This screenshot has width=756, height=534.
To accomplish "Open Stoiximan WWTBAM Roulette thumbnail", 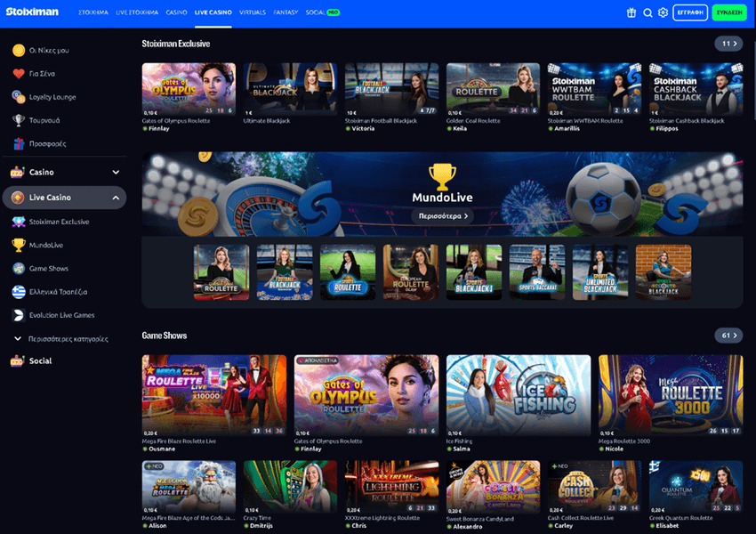I will (594, 89).
